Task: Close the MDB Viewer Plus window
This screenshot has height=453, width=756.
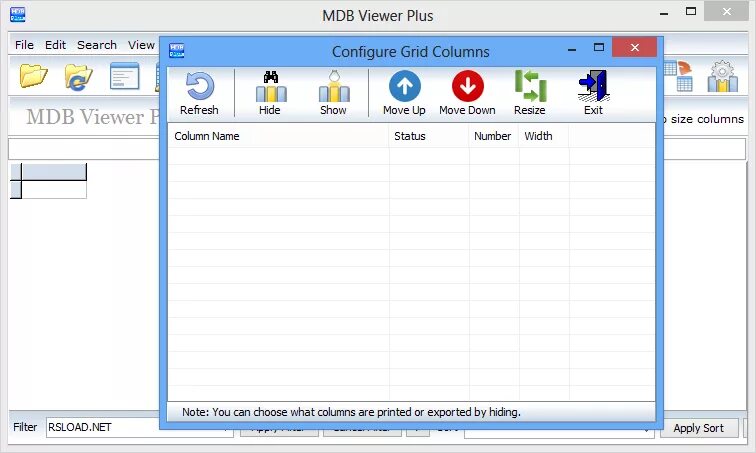Action: click(x=726, y=11)
